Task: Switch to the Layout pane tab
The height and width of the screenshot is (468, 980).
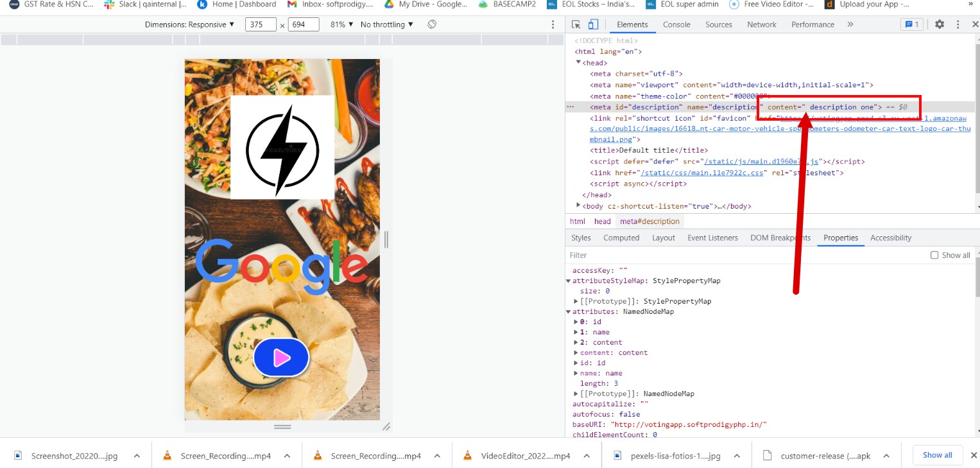Action: [x=664, y=238]
